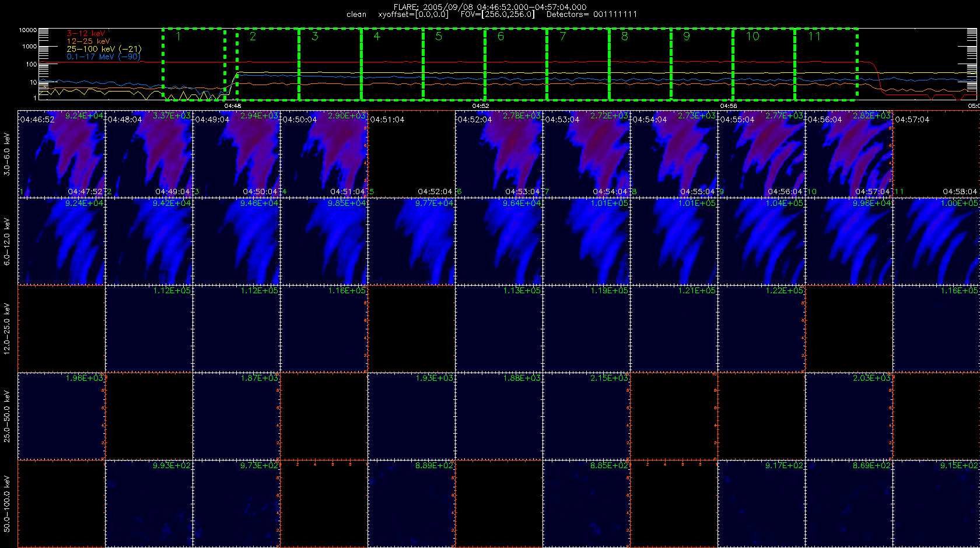
Task: Select interval 10 box in the light curve
Action: coord(764,64)
